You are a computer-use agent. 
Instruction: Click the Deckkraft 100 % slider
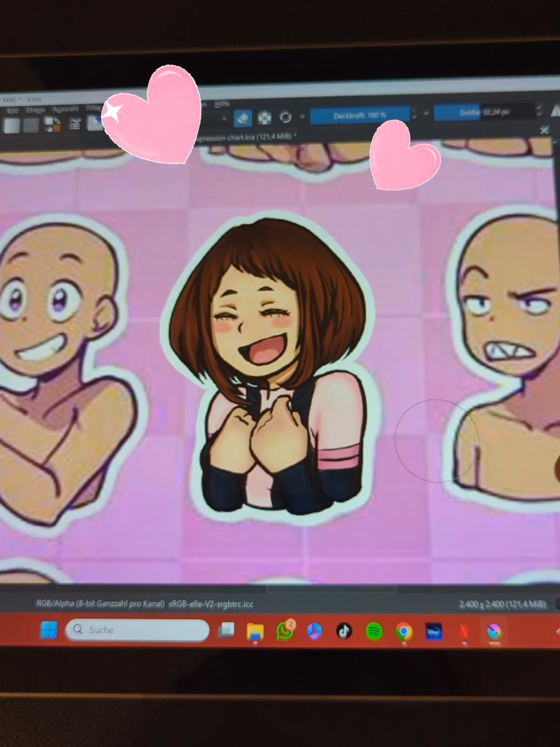[360, 115]
